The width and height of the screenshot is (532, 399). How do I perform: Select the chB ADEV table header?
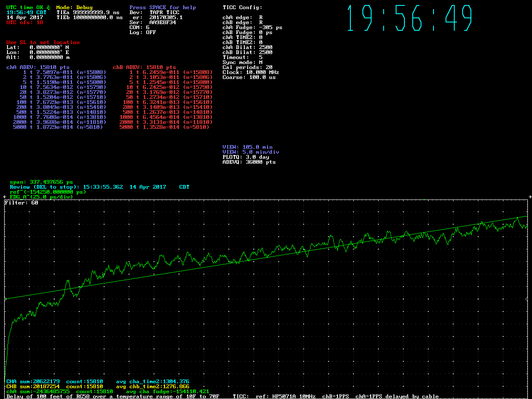tap(144, 67)
